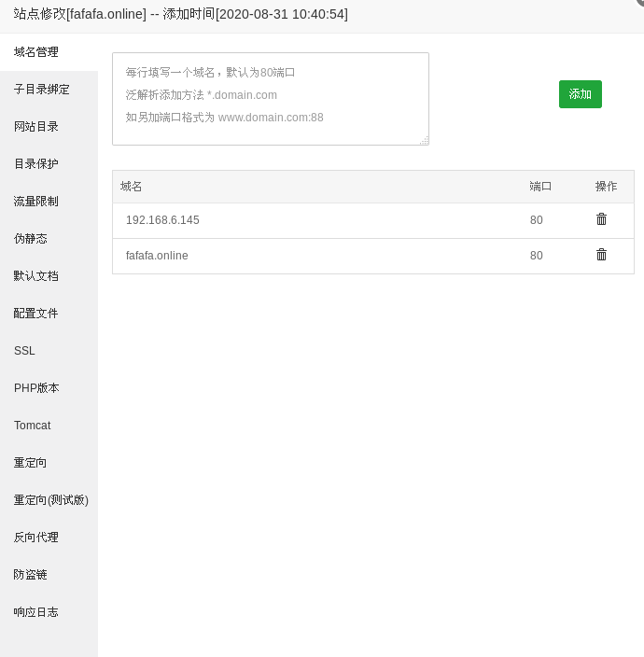Image resolution: width=644 pixels, height=657 pixels.
Task: Delete the 192.168.6.145 domain entry
Action: [601, 219]
